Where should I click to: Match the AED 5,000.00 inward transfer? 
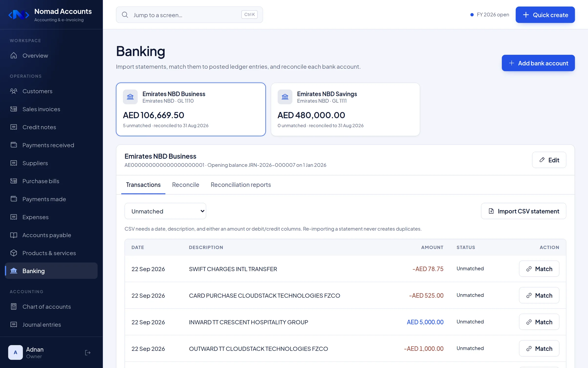pyautogui.click(x=539, y=322)
